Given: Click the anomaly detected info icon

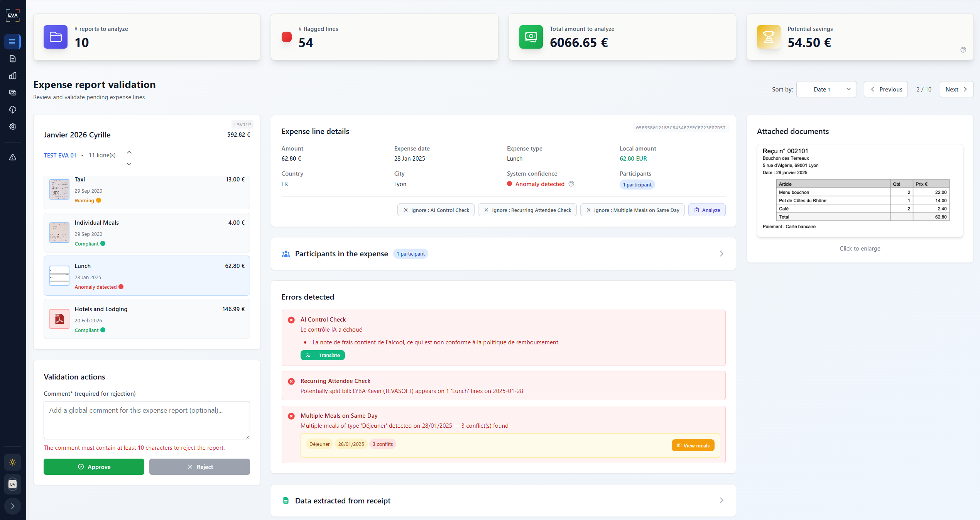Looking at the screenshot, I should (x=571, y=184).
